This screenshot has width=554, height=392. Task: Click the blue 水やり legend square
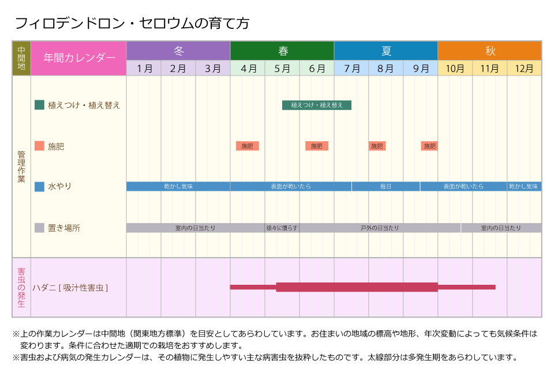tap(39, 187)
